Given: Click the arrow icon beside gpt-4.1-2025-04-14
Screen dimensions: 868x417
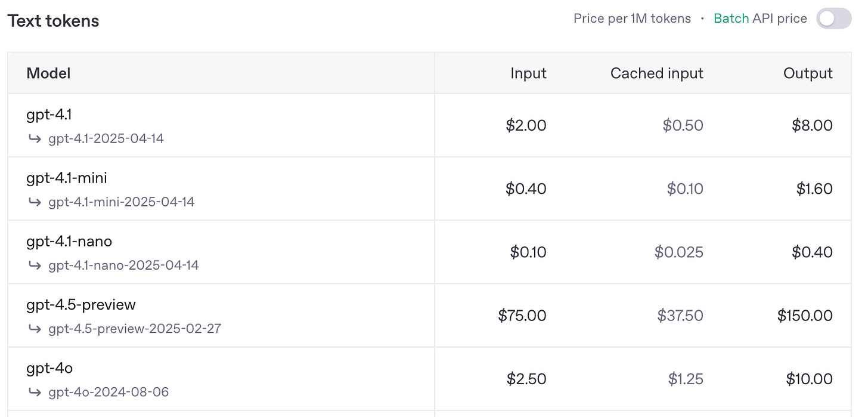Looking at the screenshot, I should pos(34,138).
